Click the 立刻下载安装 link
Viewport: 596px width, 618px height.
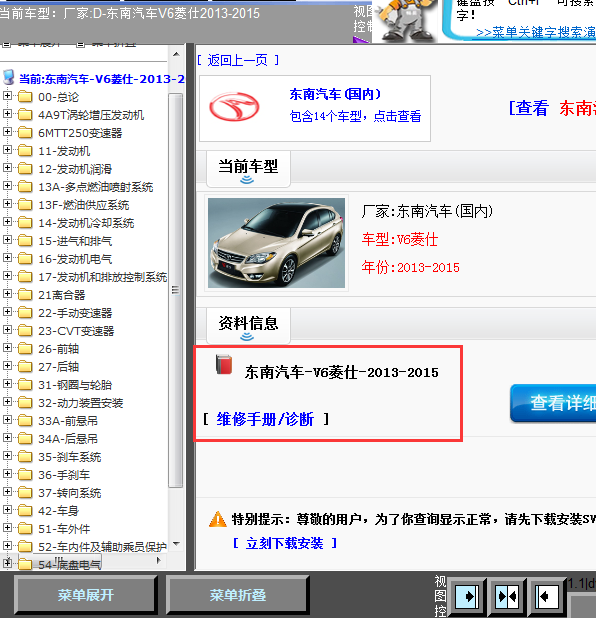point(284,543)
